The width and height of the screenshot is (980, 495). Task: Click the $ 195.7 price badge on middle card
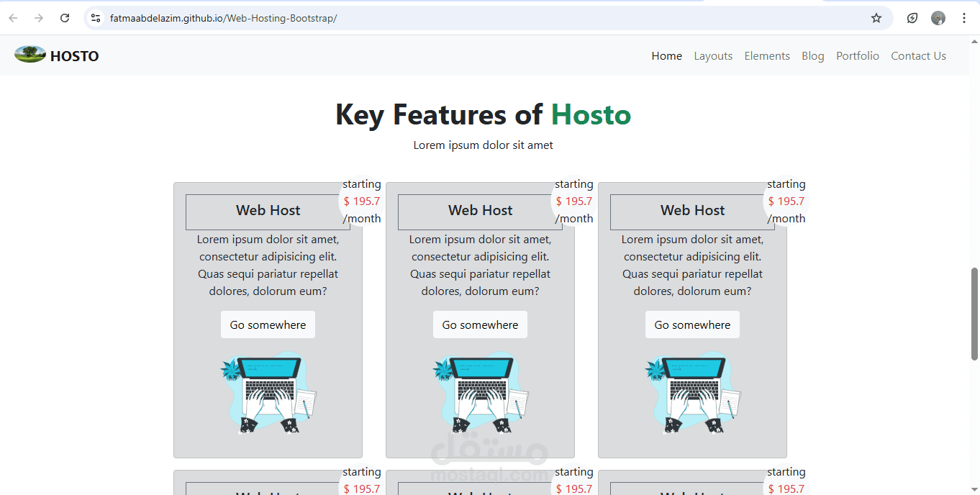tap(573, 201)
